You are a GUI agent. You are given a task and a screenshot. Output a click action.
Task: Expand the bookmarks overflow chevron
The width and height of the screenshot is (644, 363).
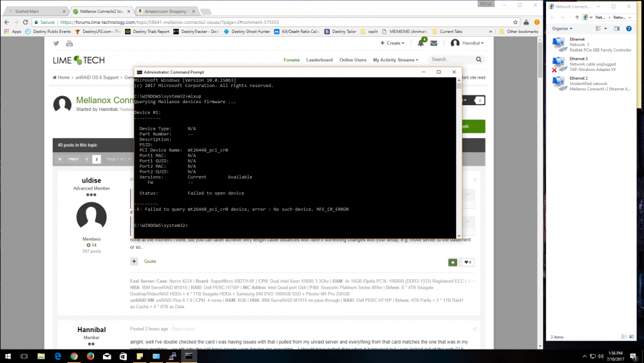tap(490, 32)
